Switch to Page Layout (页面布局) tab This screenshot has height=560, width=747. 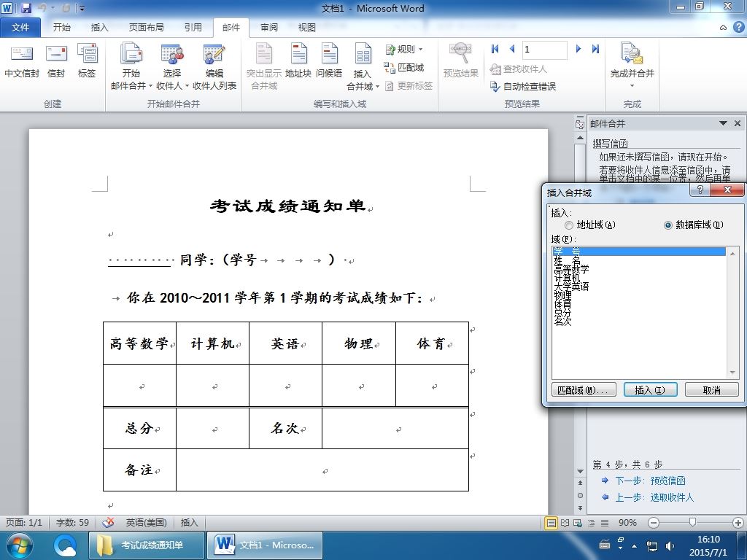tap(146, 27)
